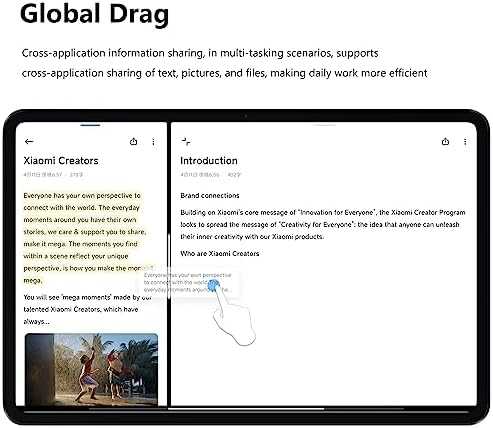Click description line starting 'Cross-application information sharing'
493x428 pixels.
[200, 53]
